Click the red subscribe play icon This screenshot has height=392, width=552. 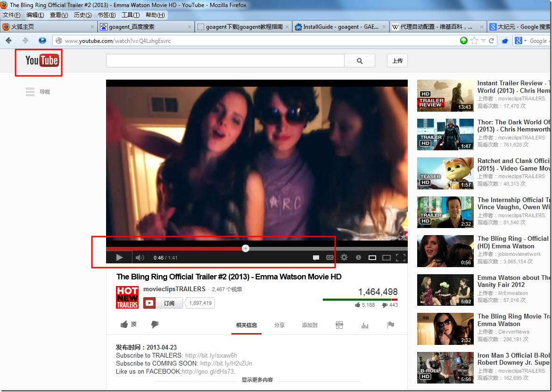pos(149,303)
